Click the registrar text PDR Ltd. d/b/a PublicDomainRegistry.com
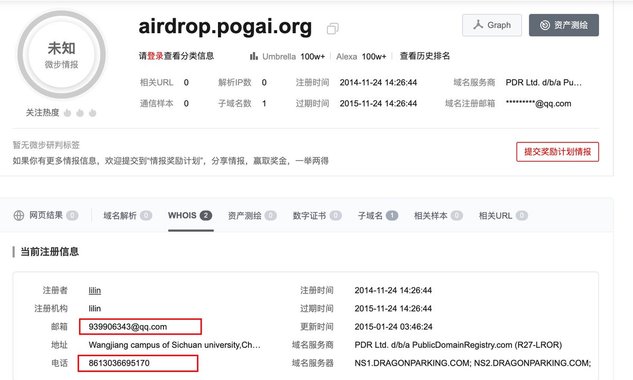The image size is (633, 380). pos(458,344)
